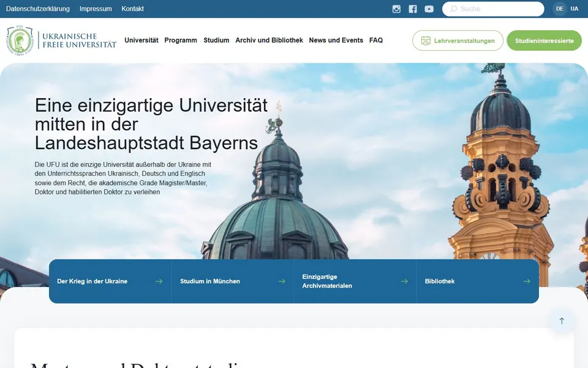Screen dimensions: 588x368
Task: Open Der Krieg in der Ukraine tile
Action: pyautogui.click(x=110, y=282)
